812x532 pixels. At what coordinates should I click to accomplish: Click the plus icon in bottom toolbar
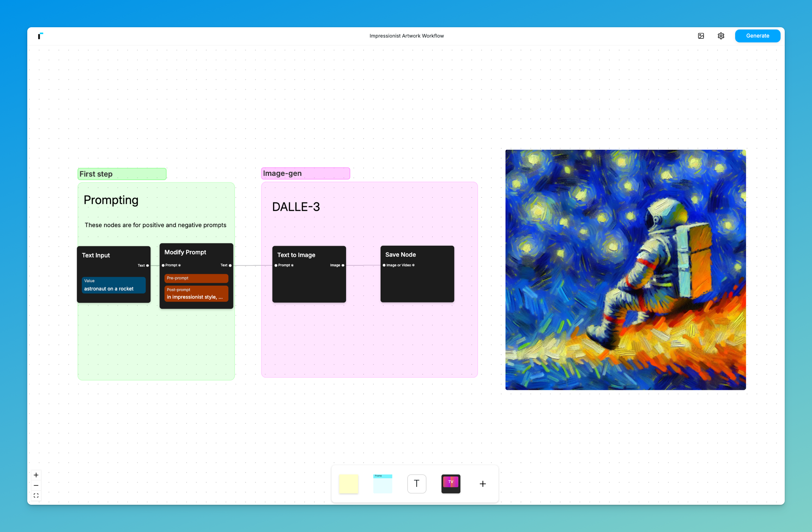[483, 484]
